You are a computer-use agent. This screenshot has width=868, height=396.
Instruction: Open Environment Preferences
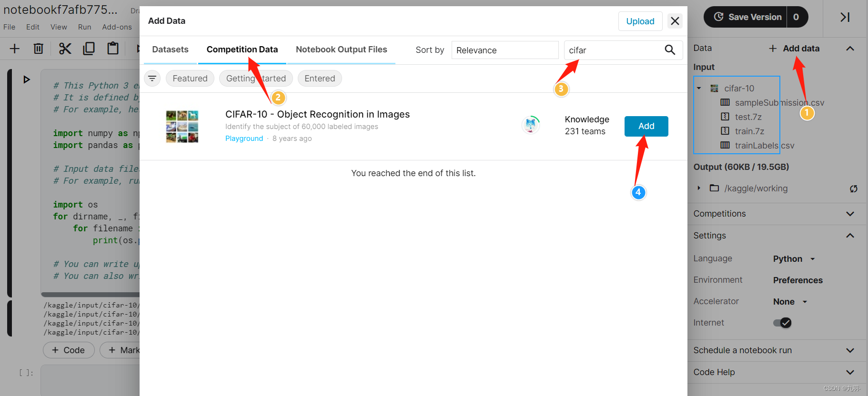[798, 280]
